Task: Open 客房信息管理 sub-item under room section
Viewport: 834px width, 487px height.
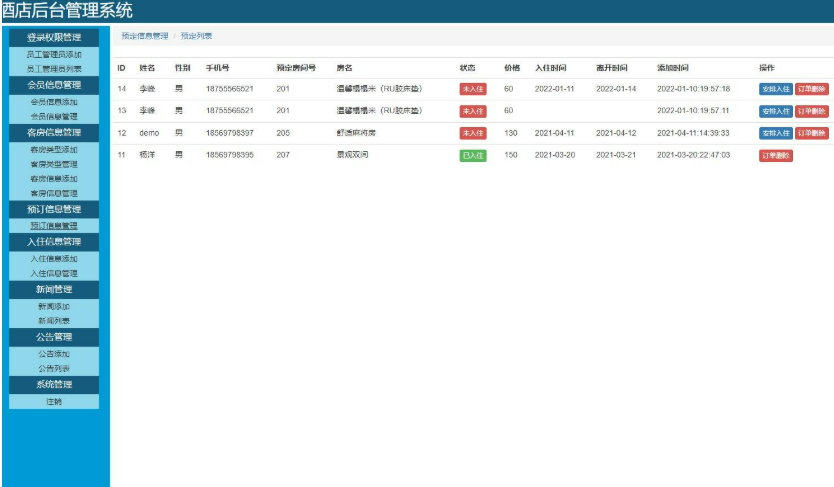Action: pyautogui.click(x=54, y=194)
